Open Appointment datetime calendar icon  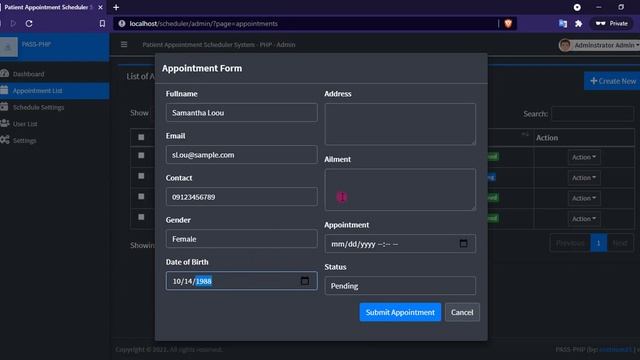(x=463, y=244)
